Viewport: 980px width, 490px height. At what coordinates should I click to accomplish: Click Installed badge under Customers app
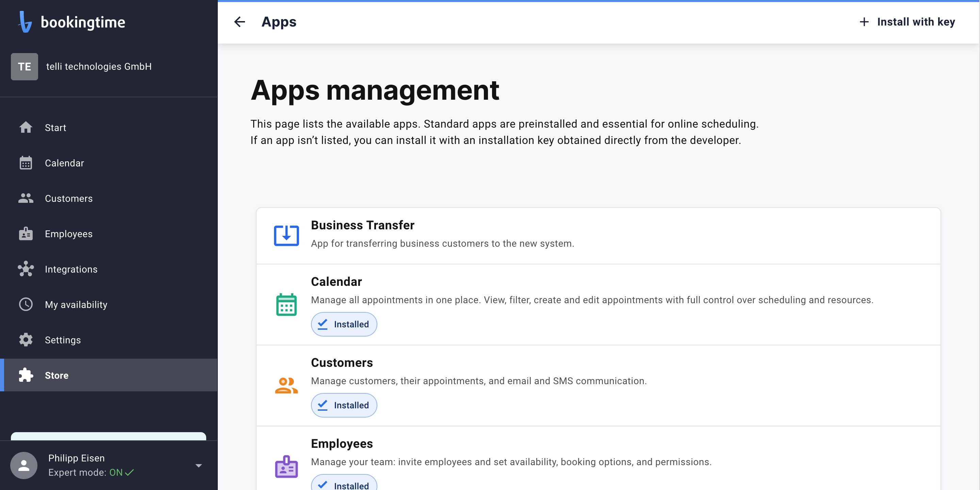pyautogui.click(x=344, y=405)
